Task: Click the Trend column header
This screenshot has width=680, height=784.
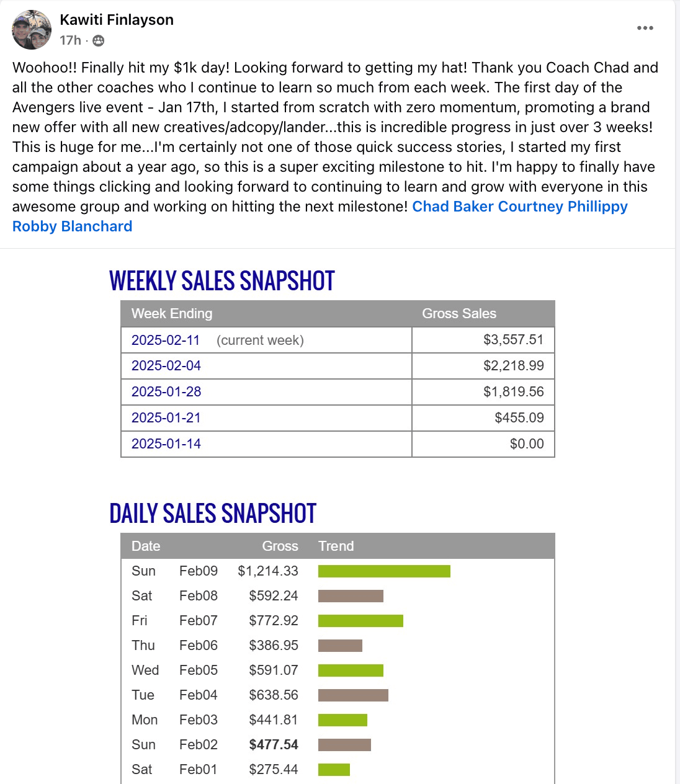Action: [x=336, y=546]
